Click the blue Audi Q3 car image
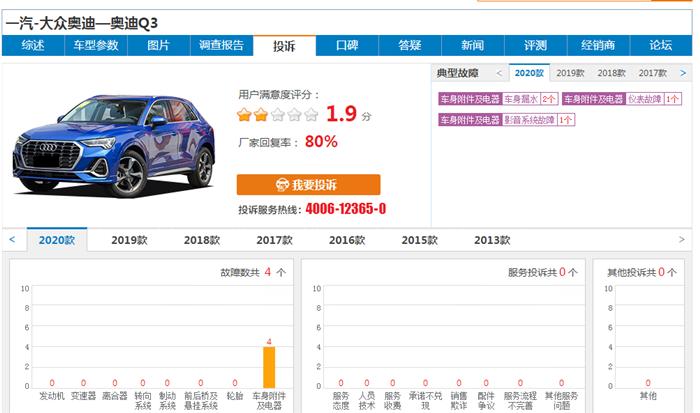The height and width of the screenshot is (413, 700). [114, 145]
